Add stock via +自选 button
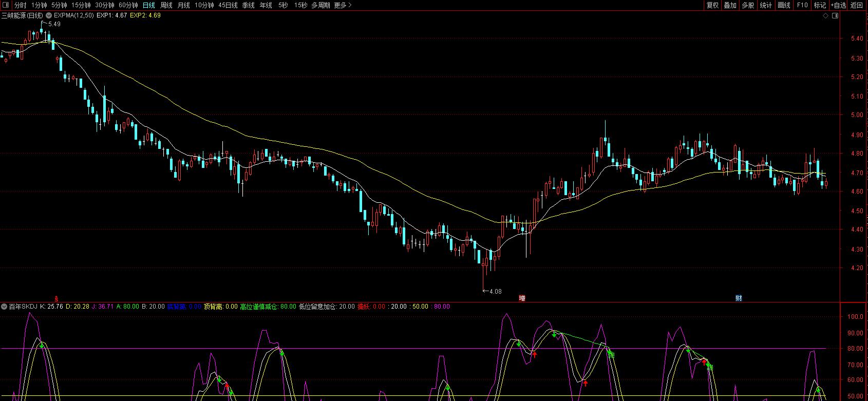Image resolution: width=868 pixels, height=401 pixels. [838, 5]
